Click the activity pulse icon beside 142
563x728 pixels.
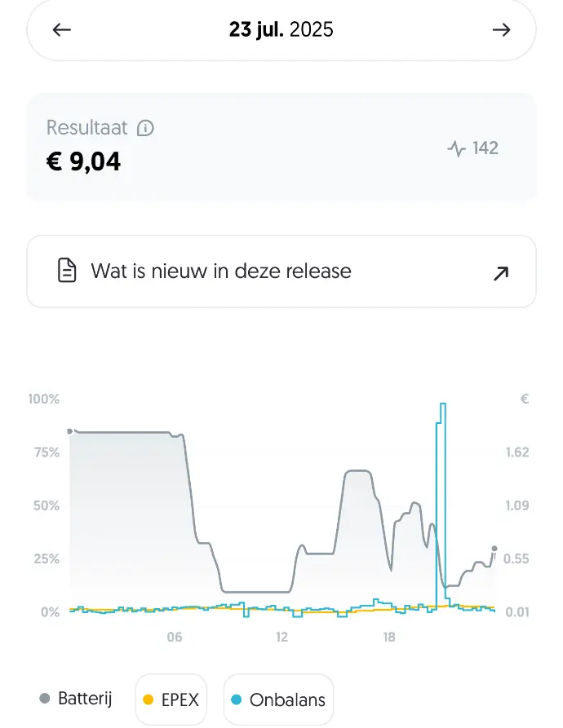click(457, 148)
